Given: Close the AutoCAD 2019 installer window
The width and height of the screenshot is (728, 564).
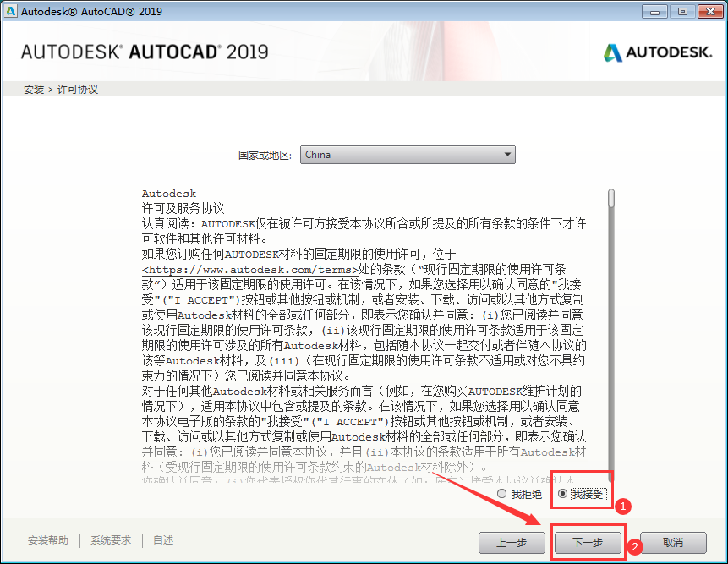Looking at the screenshot, I should click(x=707, y=12).
